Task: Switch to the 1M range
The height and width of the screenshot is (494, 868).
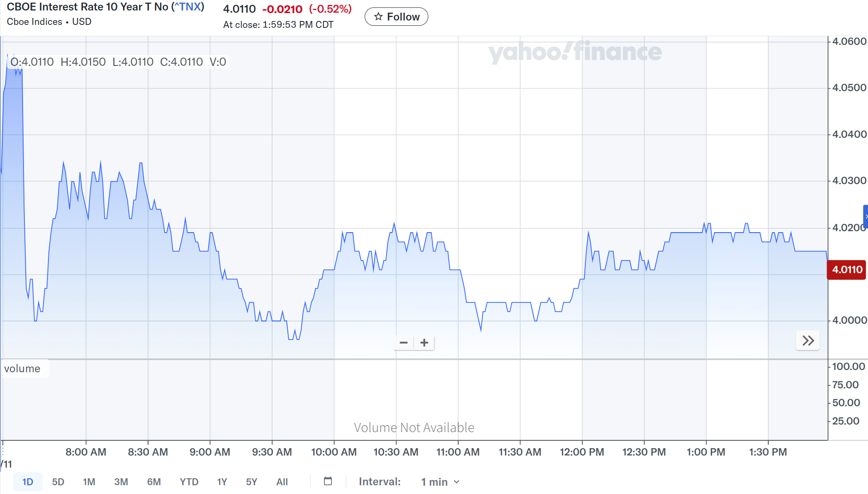Action: (x=89, y=482)
